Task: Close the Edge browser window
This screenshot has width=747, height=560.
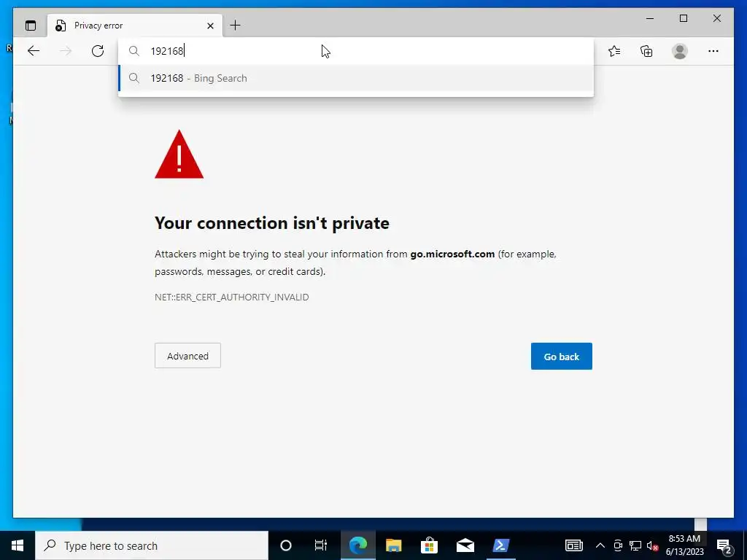Action: (x=717, y=18)
